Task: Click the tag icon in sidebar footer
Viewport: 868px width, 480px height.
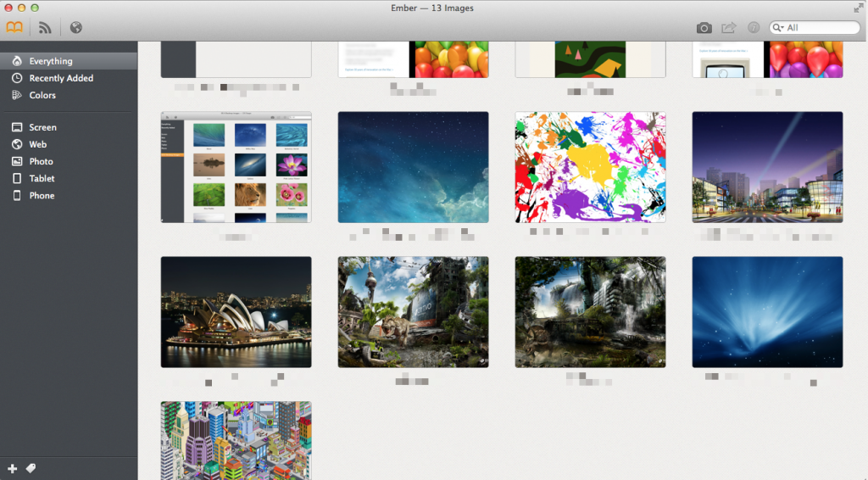Action: pos(31,468)
